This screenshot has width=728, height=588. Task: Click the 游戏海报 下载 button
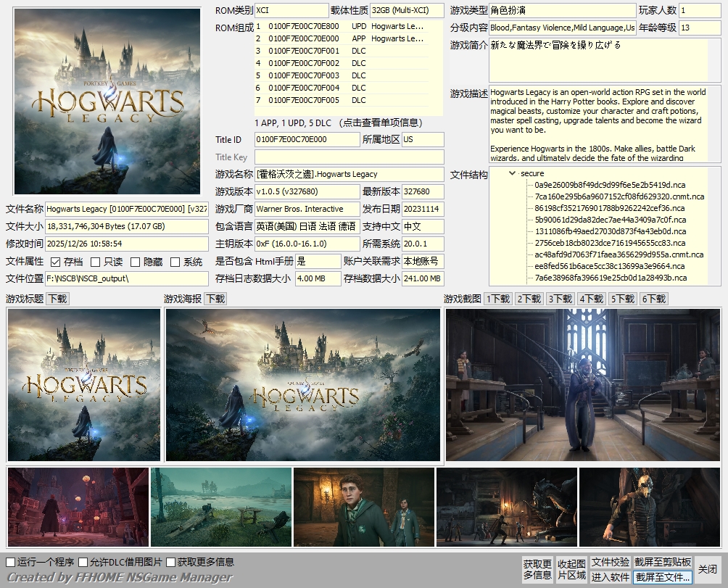click(215, 299)
